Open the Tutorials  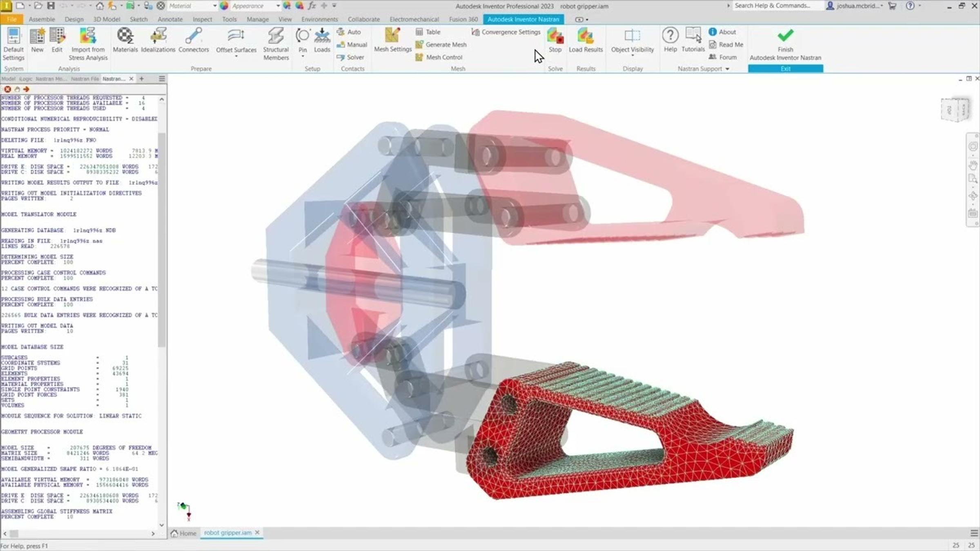(693, 40)
